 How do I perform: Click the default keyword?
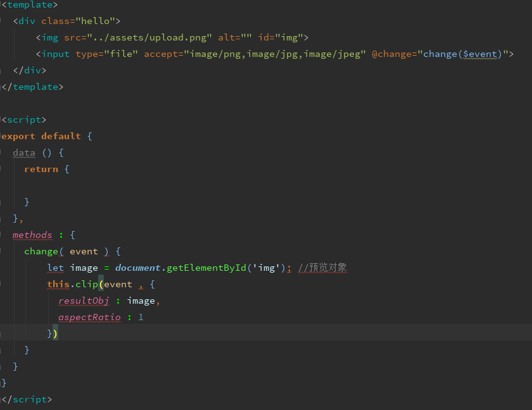tap(61, 136)
